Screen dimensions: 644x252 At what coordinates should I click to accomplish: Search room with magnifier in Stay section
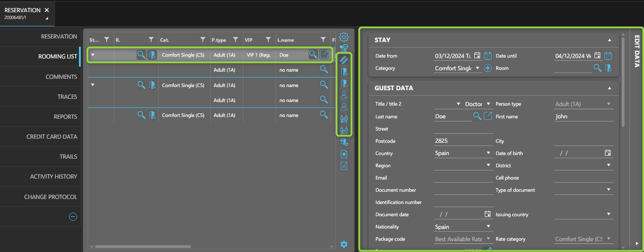598,68
